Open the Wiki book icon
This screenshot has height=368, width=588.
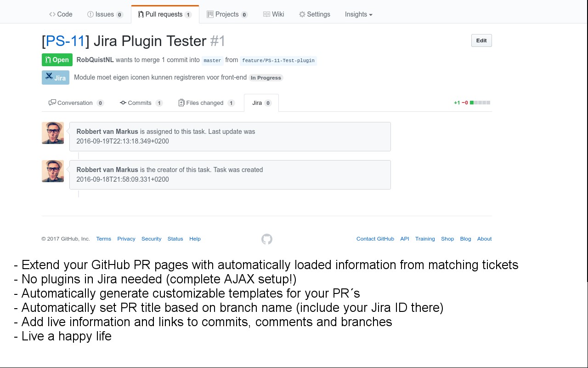(266, 14)
